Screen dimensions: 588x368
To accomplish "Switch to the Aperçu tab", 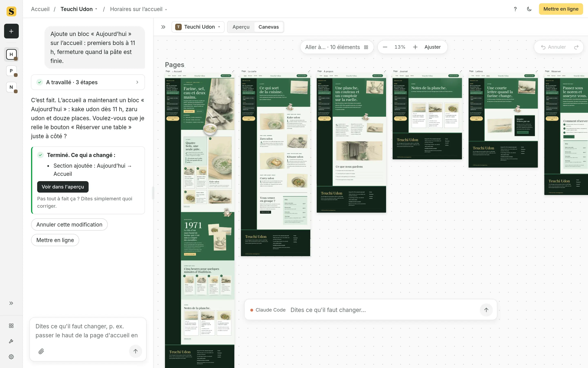I will pyautogui.click(x=241, y=27).
